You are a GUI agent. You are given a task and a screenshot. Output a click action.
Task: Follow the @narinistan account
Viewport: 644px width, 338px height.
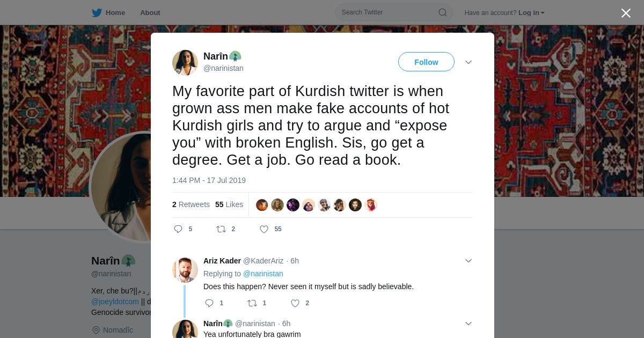(426, 62)
